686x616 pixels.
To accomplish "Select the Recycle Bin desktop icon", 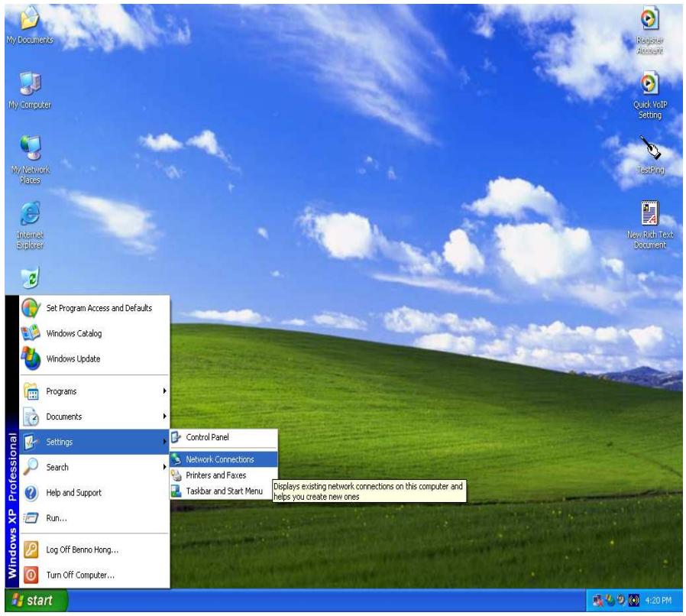I will click(x=30, y=277).
